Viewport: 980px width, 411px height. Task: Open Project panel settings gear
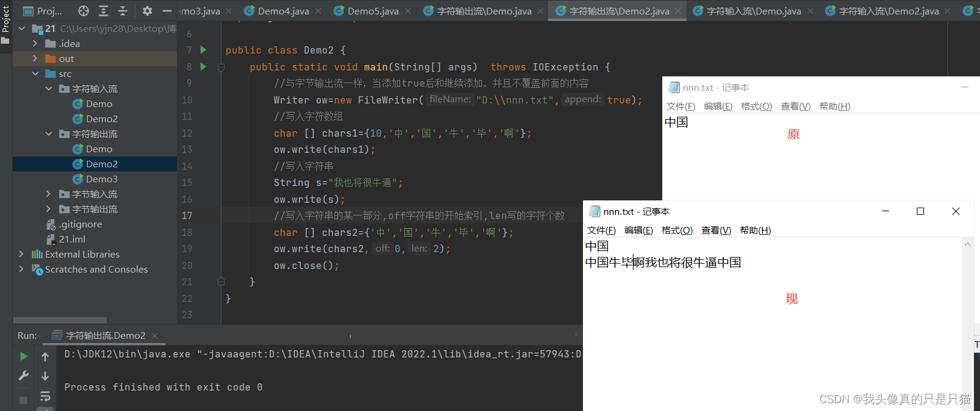click(x=147, y=11)
